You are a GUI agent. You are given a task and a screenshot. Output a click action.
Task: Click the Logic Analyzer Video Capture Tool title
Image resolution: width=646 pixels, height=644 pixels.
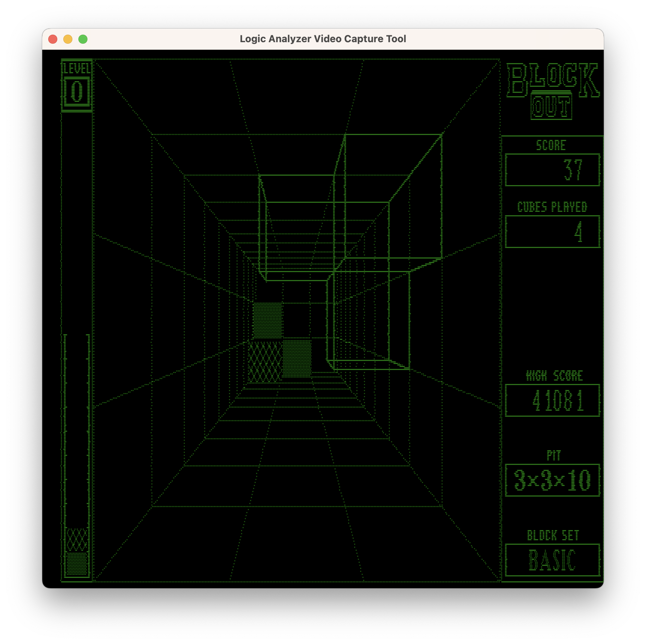pyautogui.click(x=323, y=39)
